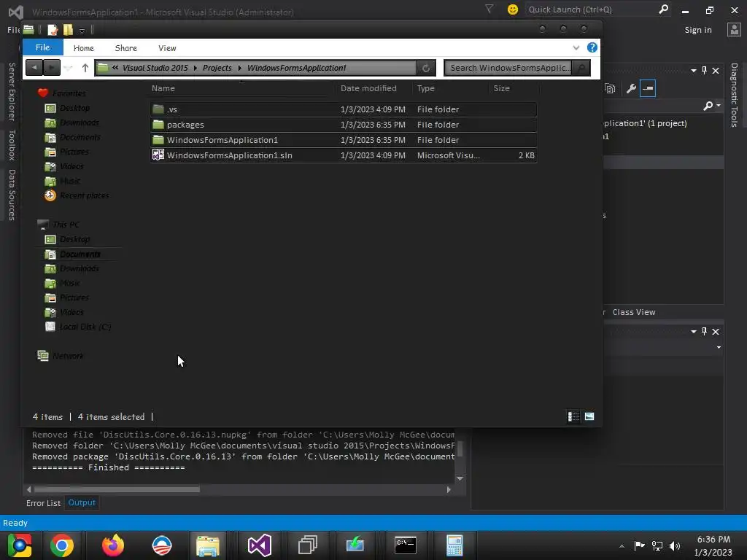Navigate to Projects in breadcrumb
The width and height of the screenshot is (747, 560).
[x=217, y=68]
